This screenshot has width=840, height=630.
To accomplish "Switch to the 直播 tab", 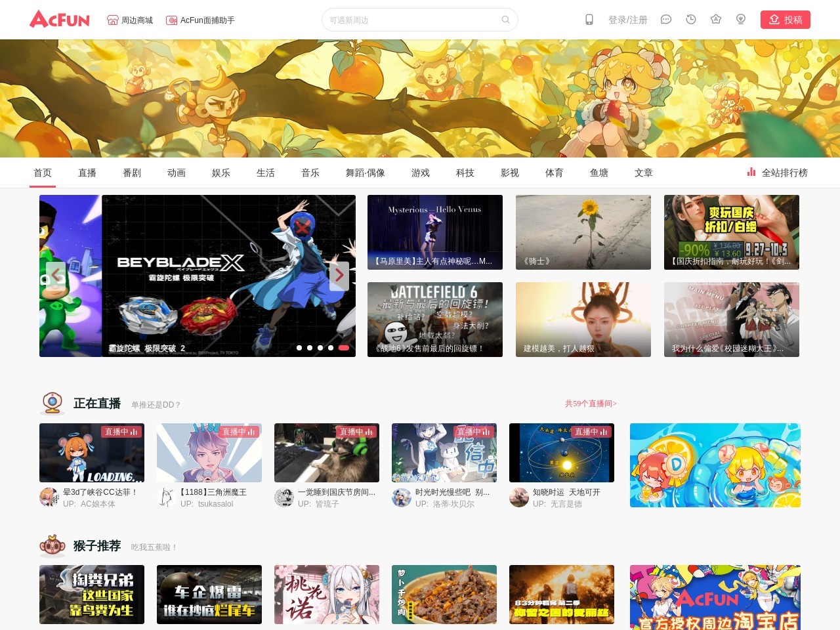I will click(x=87, y=173).
